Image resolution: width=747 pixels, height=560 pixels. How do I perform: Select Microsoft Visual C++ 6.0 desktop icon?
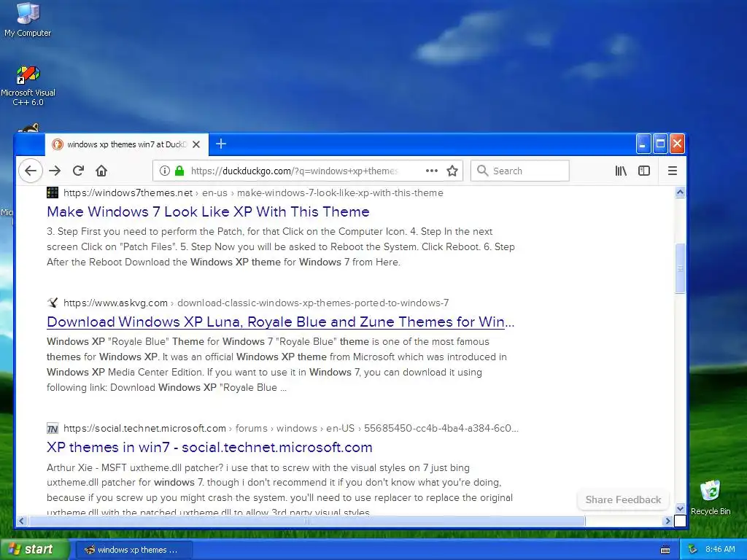click(28, 86)
